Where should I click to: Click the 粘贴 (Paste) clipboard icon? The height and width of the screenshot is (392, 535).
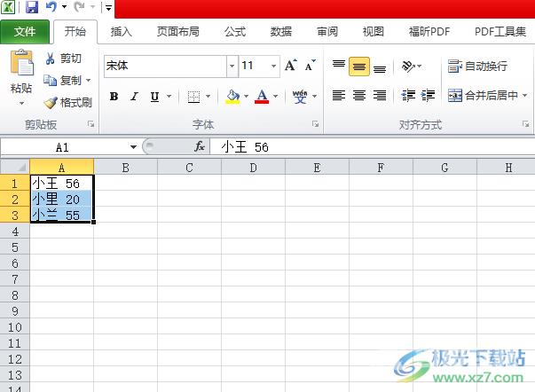22,63
